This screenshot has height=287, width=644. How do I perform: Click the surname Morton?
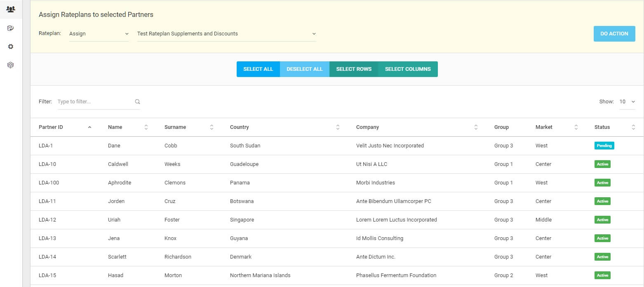pyautogui.click(x=173, y=275)
